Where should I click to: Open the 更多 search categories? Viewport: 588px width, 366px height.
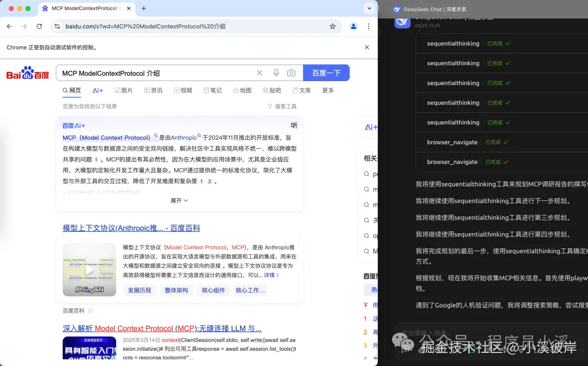click(x=328, y=90)
